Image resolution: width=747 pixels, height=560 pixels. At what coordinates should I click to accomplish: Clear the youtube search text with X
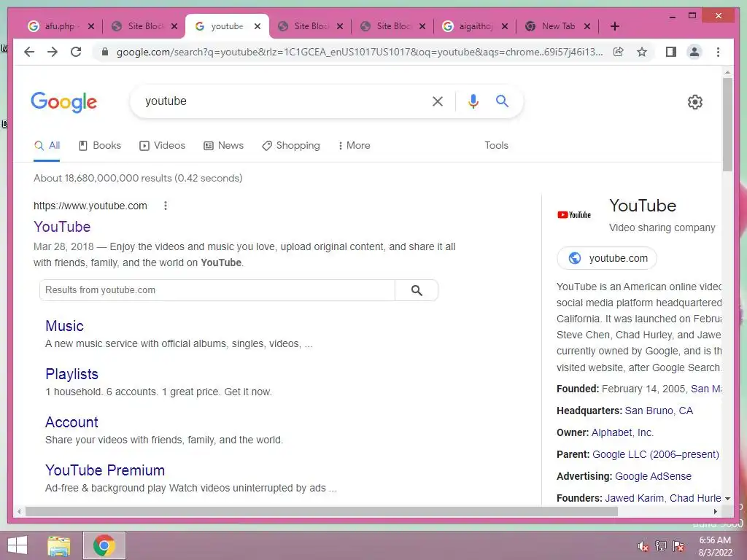438,101
